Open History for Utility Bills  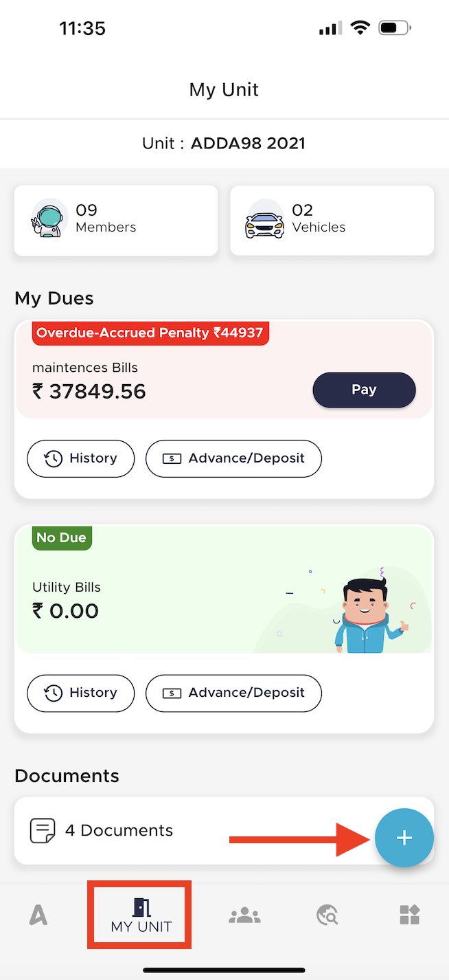point(80,693)
